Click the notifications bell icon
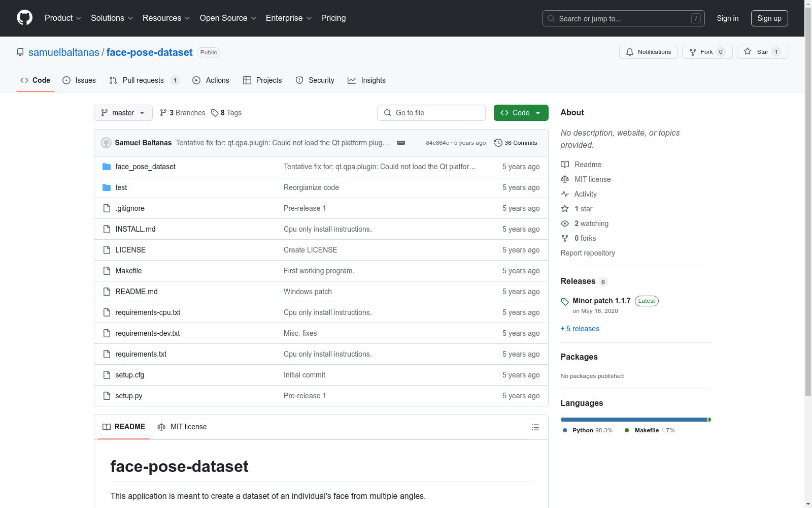The height and width of the screenshot is (508, 812). point(630,52)
